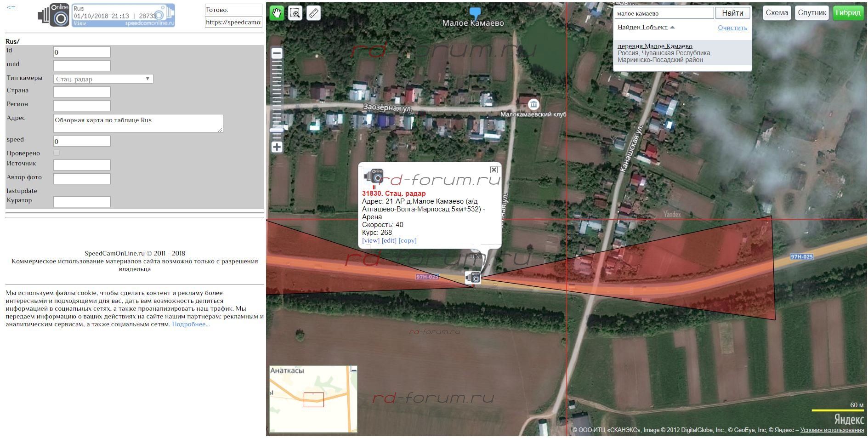Screen dimensions: 868x438
Task: Click the Малокамаевский клуб label
Action: (533, 114)
